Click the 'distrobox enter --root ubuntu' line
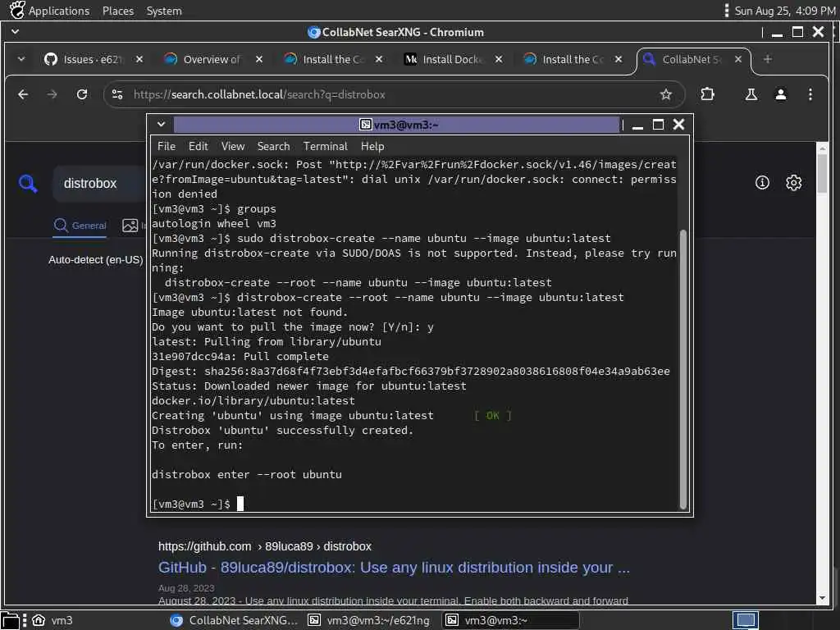Screen dimensions: 840x630 (x=246, y=475)
